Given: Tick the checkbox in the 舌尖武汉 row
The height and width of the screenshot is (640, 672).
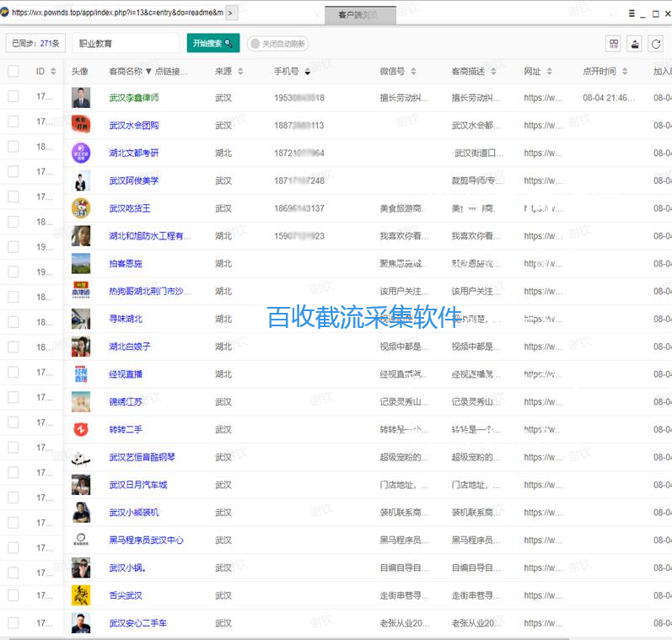Looking at the screenshot, I should [13, 595].
